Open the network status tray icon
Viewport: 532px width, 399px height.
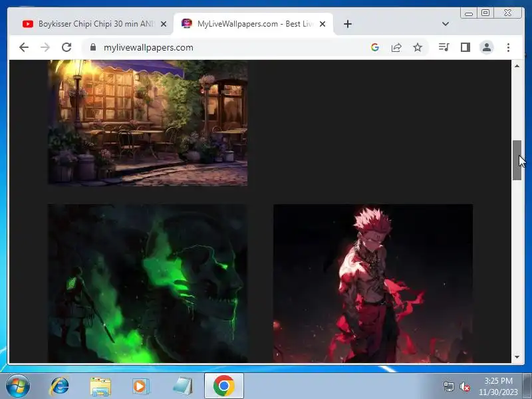click(448, 386)
